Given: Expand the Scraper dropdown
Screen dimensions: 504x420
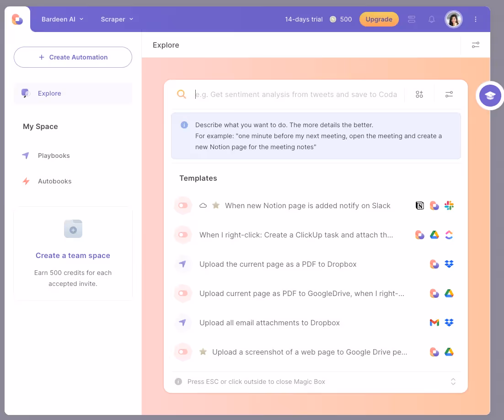Looking at the screenshot, I should (x=117, y=19).
